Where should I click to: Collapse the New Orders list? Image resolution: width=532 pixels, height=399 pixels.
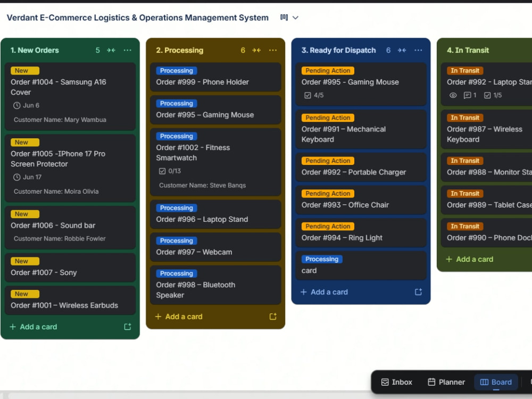coord(111,50)
